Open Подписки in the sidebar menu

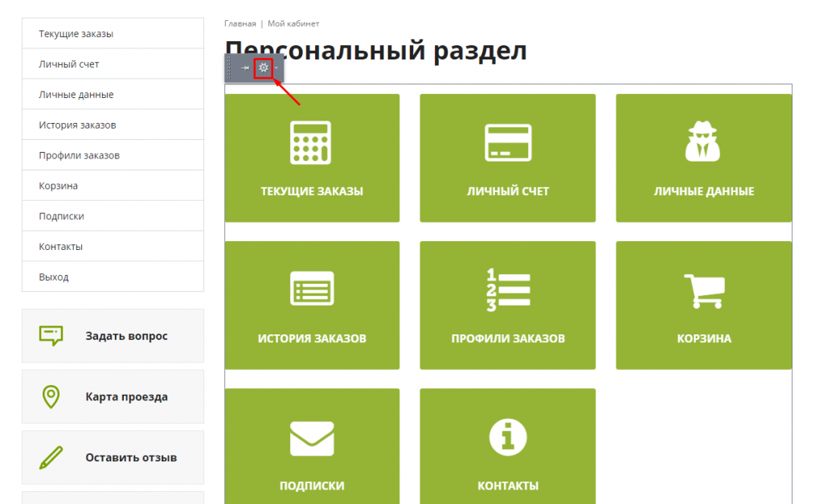(x=113, y=216)
